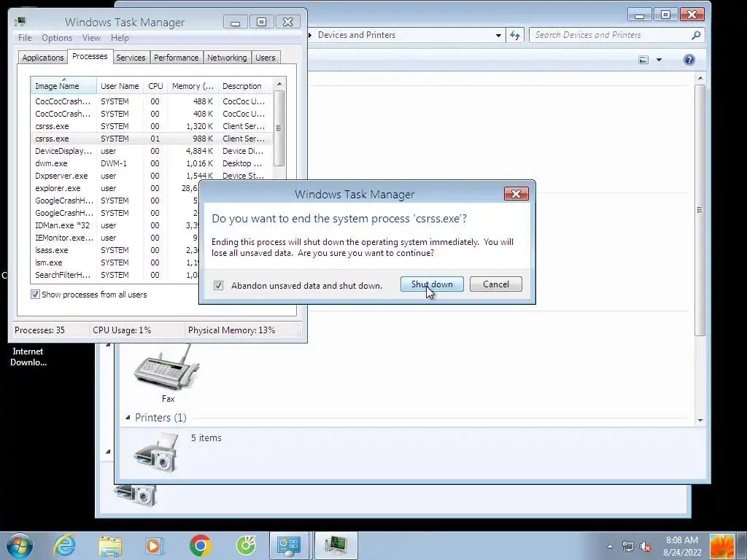
Task: Open the address bar history dropdown
Action: pos(498,35)
